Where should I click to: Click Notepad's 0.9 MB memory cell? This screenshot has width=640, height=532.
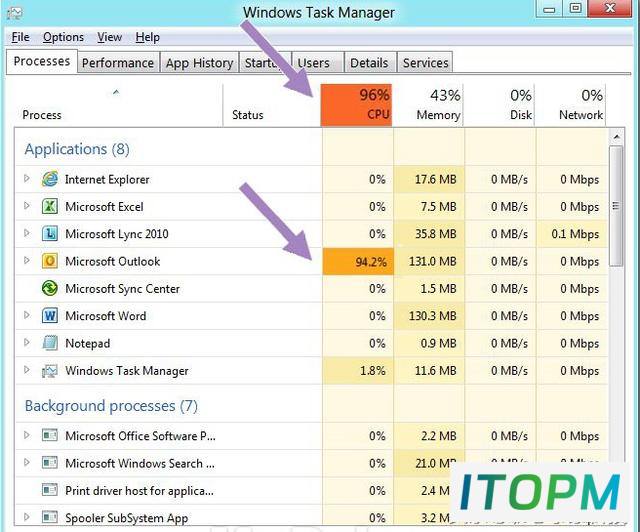tap(429, 343)
